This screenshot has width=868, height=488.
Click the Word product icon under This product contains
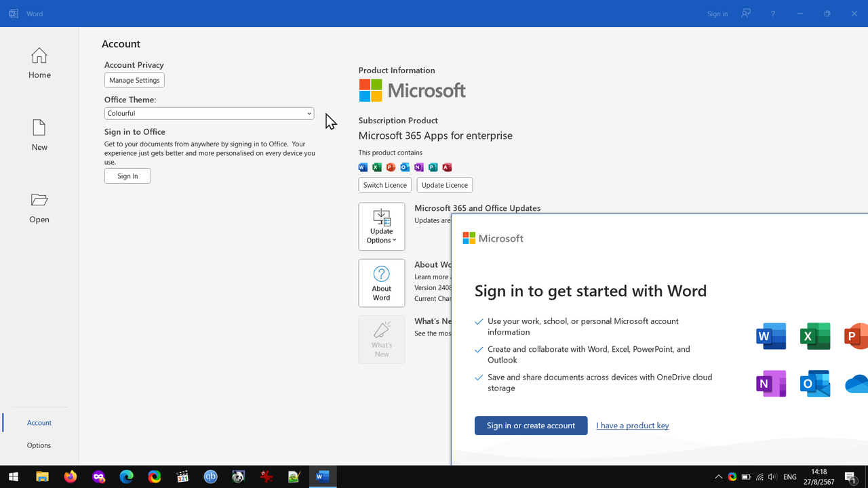363,167
